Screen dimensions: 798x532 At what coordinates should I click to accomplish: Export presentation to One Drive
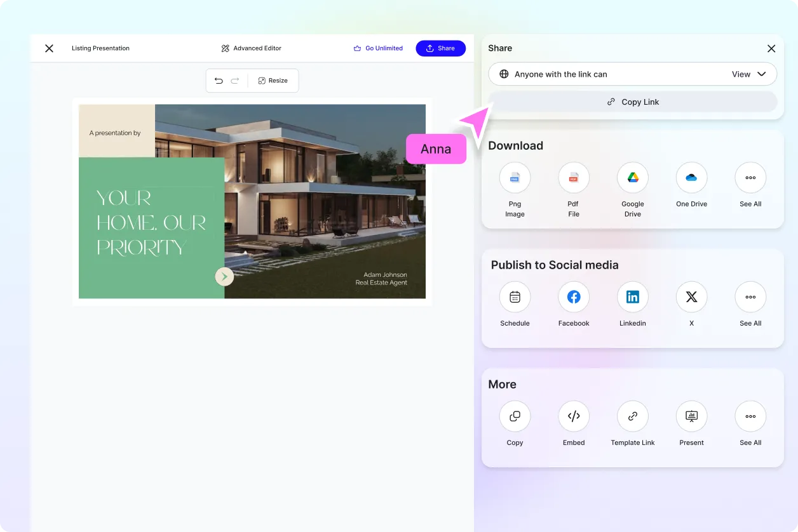pyautogui.click(x=691, y=178)
